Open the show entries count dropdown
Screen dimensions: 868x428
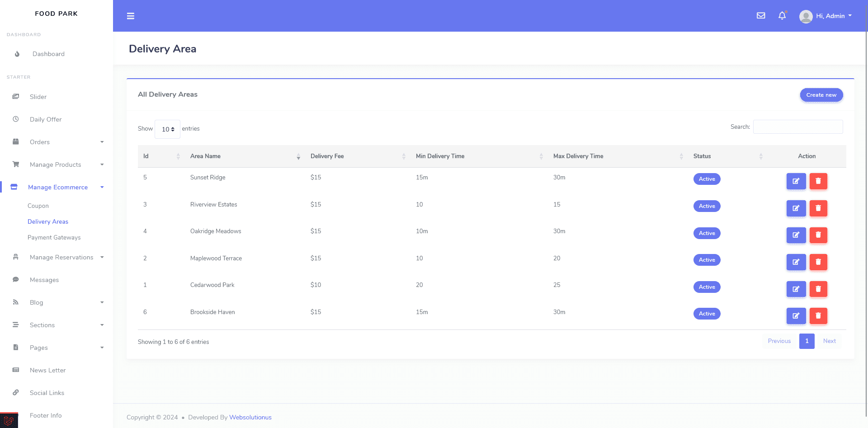[167, 129]
